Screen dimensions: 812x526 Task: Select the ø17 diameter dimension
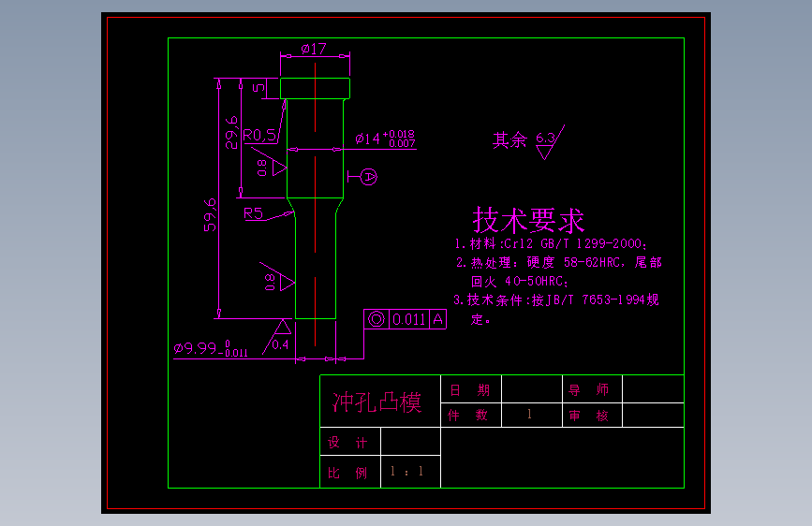pyautogui.click(x=314, y=50)
